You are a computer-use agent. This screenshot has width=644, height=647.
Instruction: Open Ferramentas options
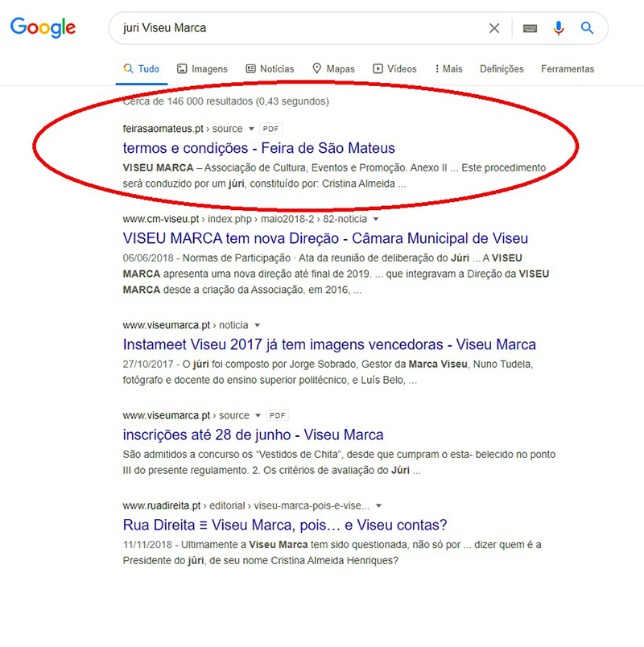pos(568,69)
